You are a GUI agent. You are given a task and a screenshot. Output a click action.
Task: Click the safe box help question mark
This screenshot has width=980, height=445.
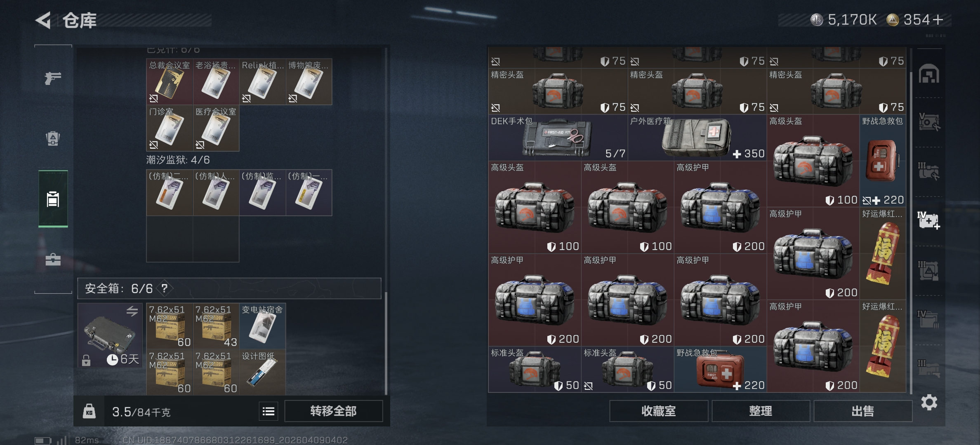pos(165,288)
